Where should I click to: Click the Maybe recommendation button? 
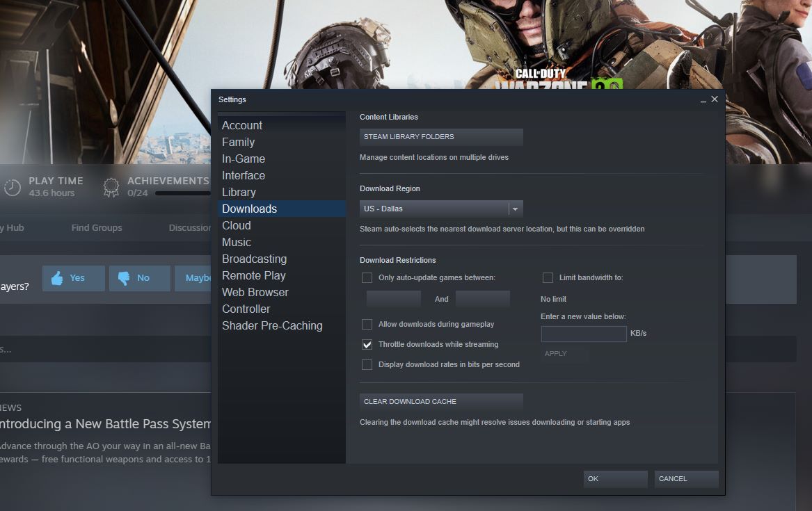[193, 278]
